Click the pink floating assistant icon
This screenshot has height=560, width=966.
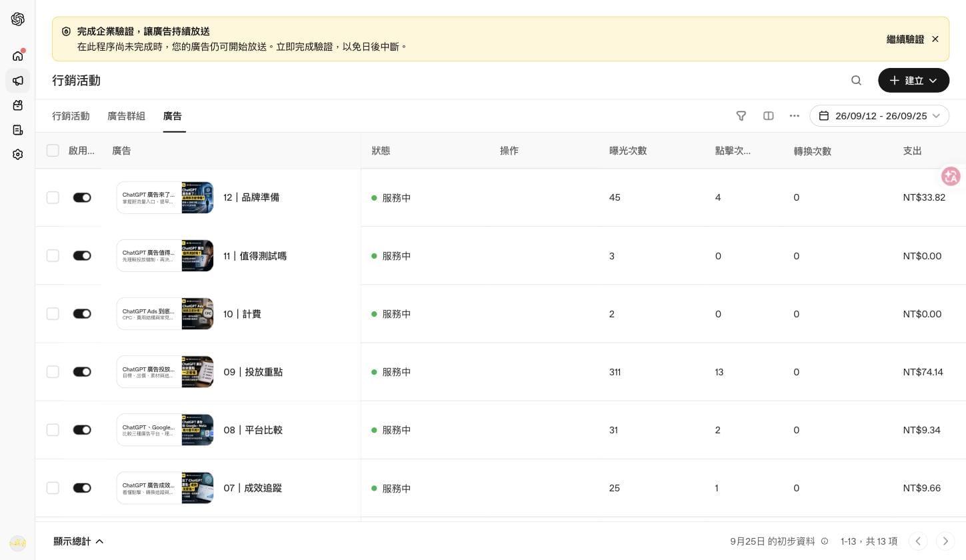(951, 176)
